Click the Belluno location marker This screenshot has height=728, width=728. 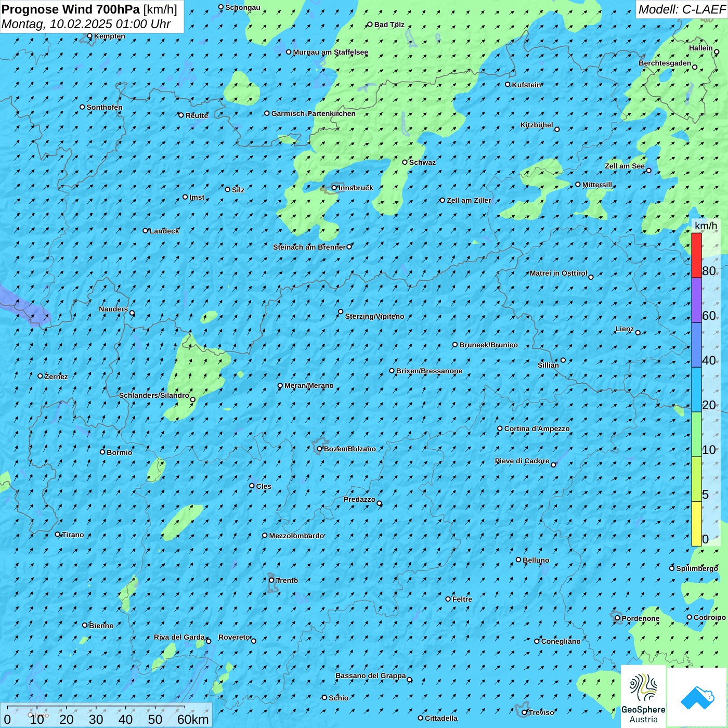[x=518, y=560]
